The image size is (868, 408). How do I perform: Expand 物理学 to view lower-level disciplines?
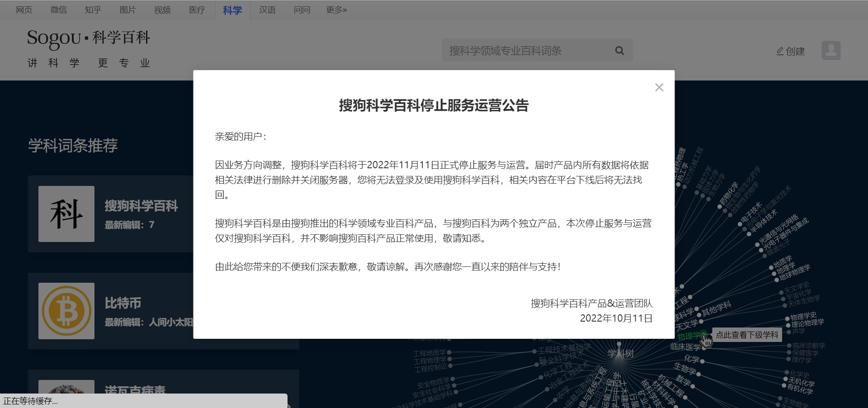[x=747, y=335]
